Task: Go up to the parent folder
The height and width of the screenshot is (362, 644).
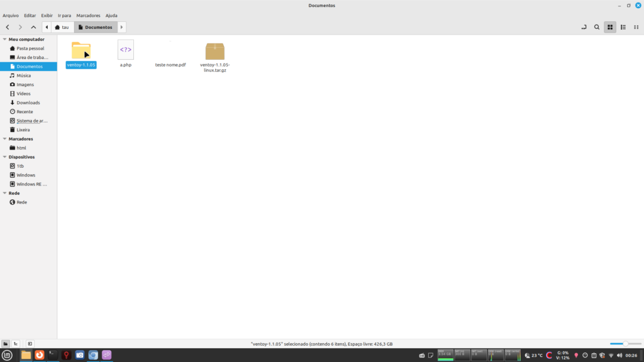Action: [33, 27]
